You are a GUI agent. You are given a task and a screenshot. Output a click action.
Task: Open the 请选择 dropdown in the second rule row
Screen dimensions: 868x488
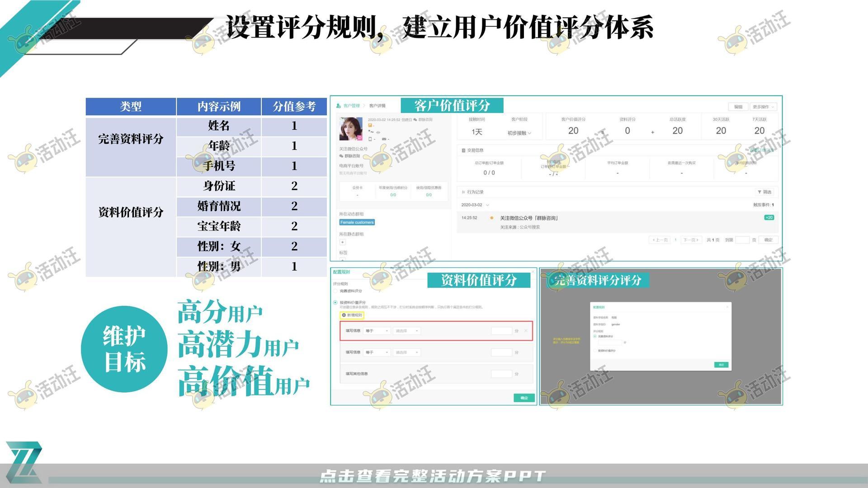[406, 352]
